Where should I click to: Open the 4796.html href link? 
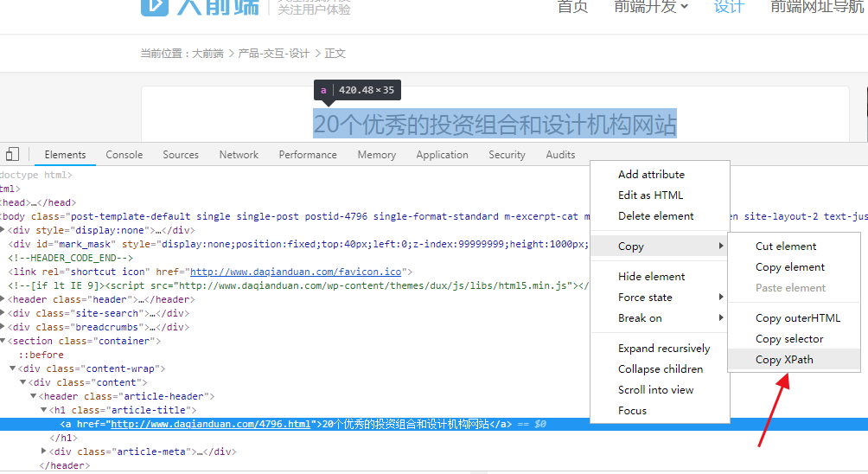210,424
